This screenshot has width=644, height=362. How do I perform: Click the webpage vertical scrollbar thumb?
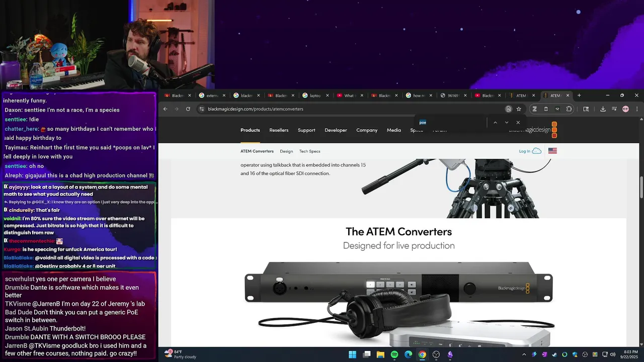[641, 187]
